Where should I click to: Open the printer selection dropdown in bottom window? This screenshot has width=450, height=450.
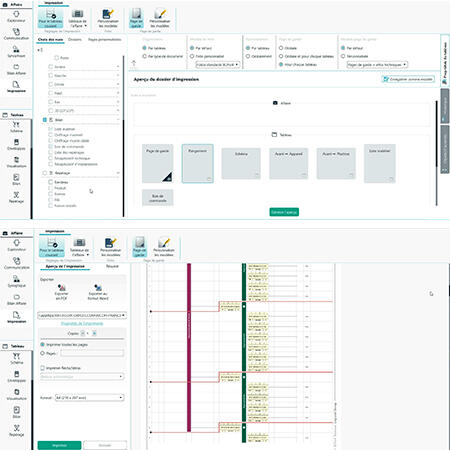82,315
